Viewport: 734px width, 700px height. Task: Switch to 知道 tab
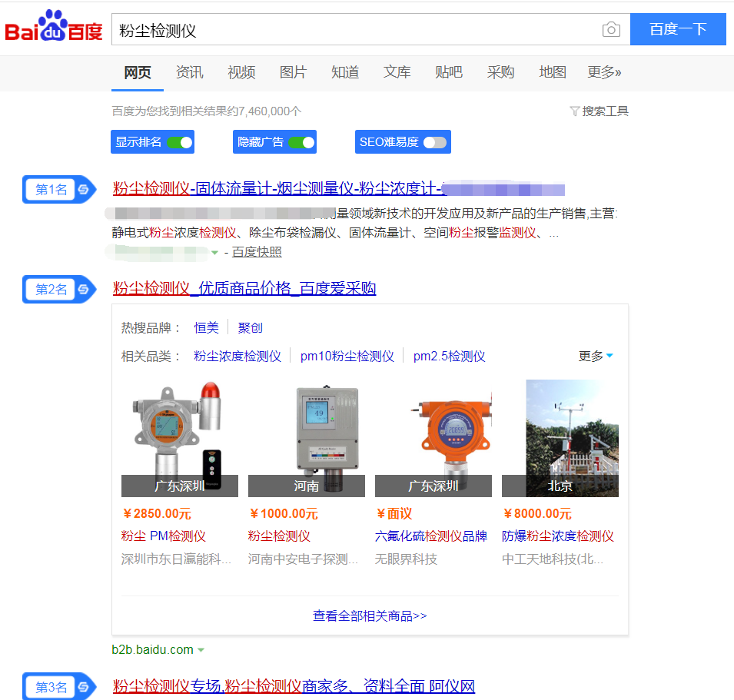(x=345, y=72)
